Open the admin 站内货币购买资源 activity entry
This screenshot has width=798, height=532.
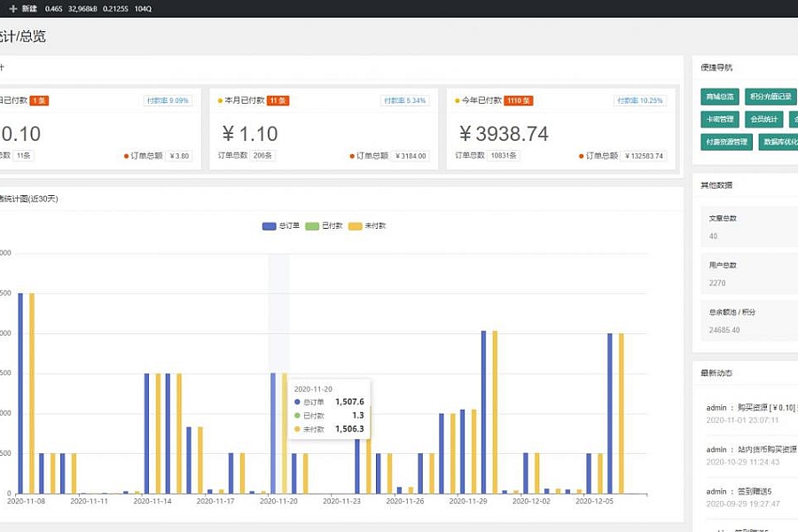coord(752,455)
